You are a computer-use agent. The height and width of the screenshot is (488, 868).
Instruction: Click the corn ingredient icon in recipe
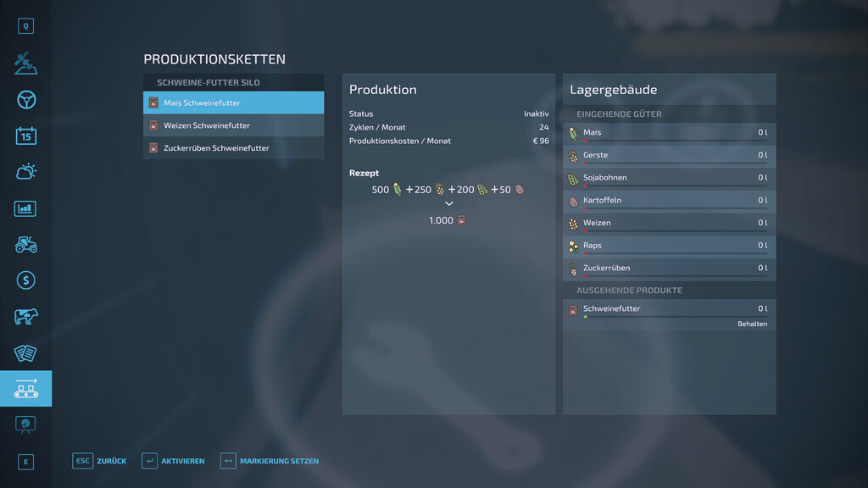pyautogui.click(x=397, y=189)
